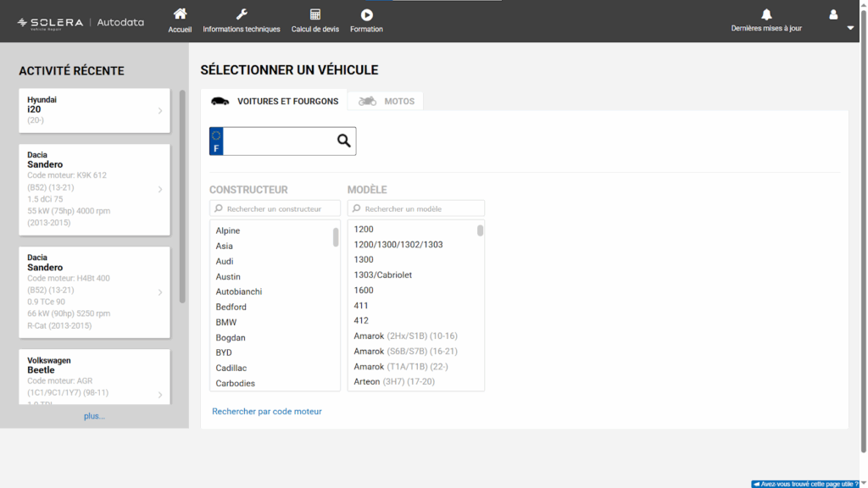The image size is (868, 488).
Task: Select model 1200
Action: [363, 229]
